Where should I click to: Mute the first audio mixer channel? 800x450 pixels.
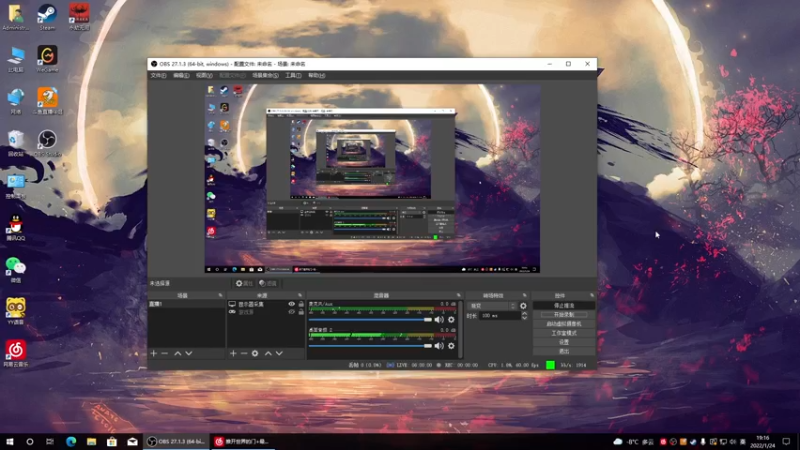click(x=439, y=319)
